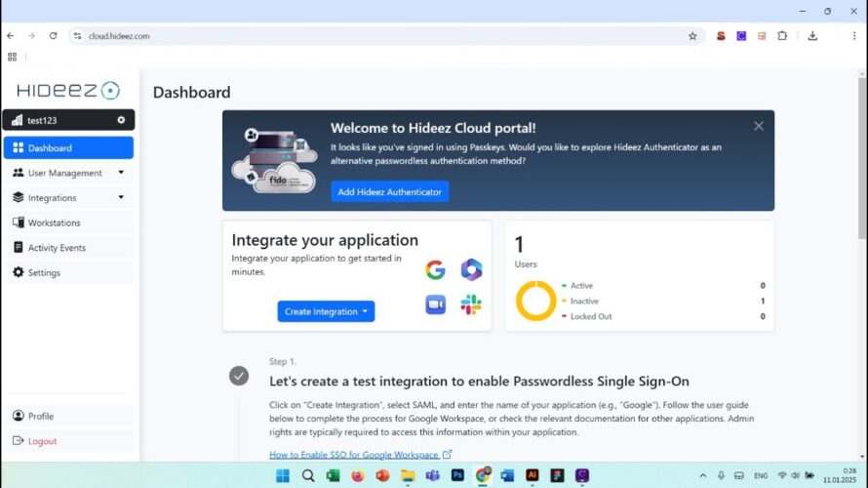Screen dimensions: 868x488
Task: Open taskbar Search
Action: click(308, 476)
